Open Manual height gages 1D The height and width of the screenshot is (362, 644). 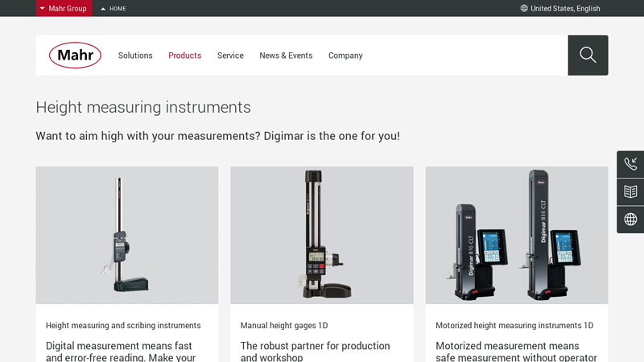[284, 326]
